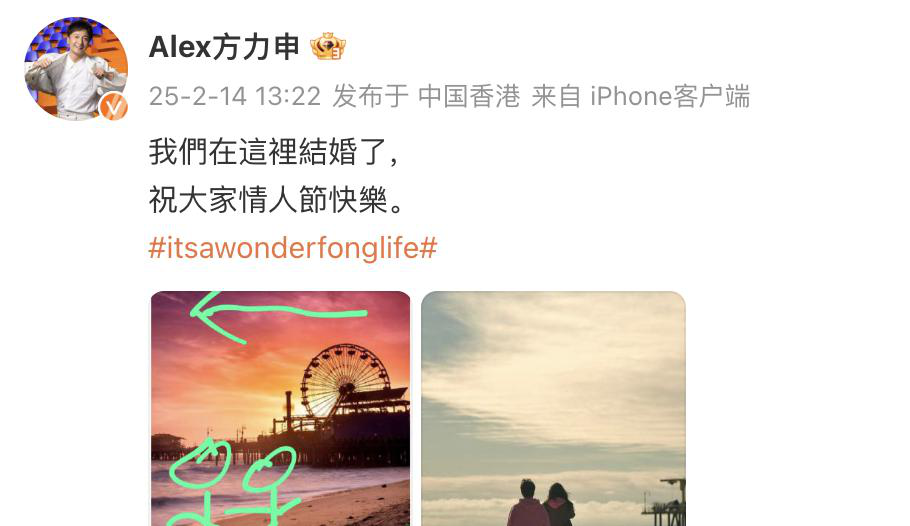The image size is (910, 526).
Task: Click the text line 祝大家情人節快樂
Action: (276, 200)
